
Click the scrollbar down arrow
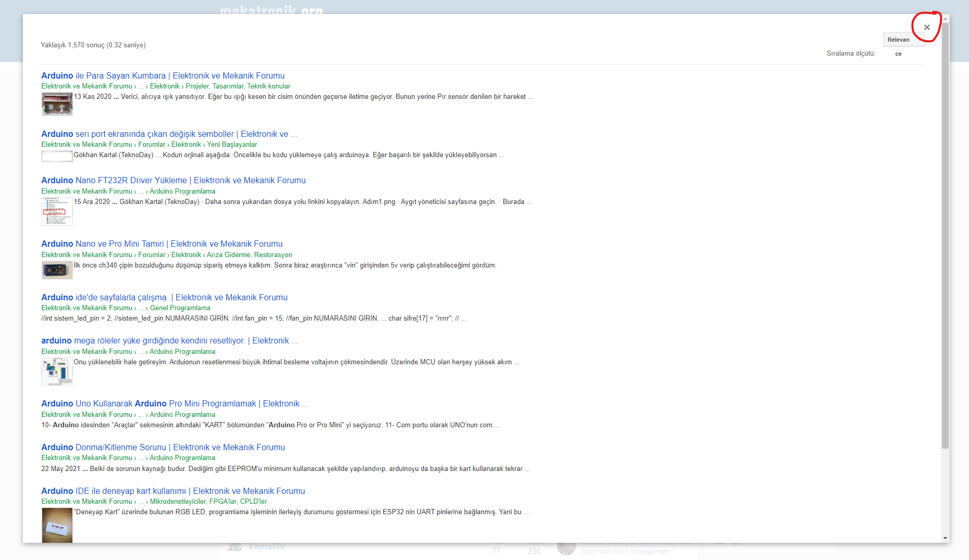coord(945,538)
